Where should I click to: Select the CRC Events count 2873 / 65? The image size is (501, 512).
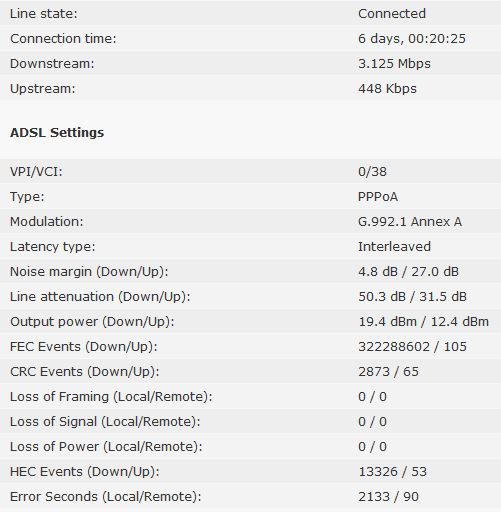point(388,372)
